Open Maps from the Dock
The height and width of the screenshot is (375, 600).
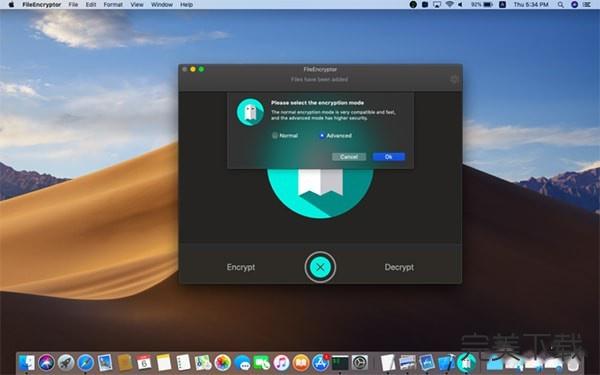point(203,362)
